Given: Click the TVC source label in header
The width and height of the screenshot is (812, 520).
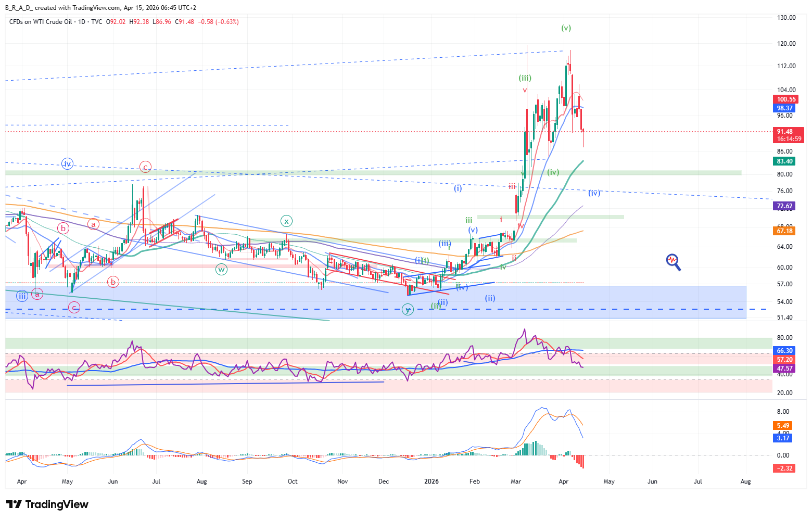Looking at the screenshot, I should point(96,22).
